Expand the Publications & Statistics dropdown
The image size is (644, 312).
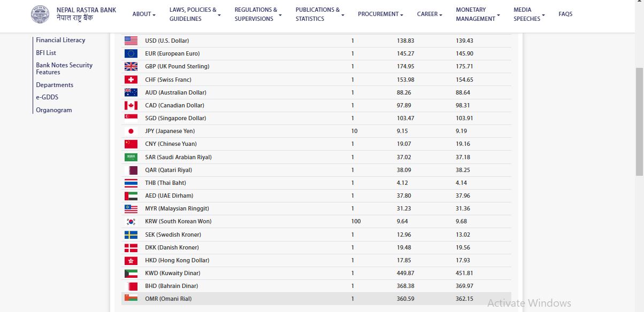(319, 14)
